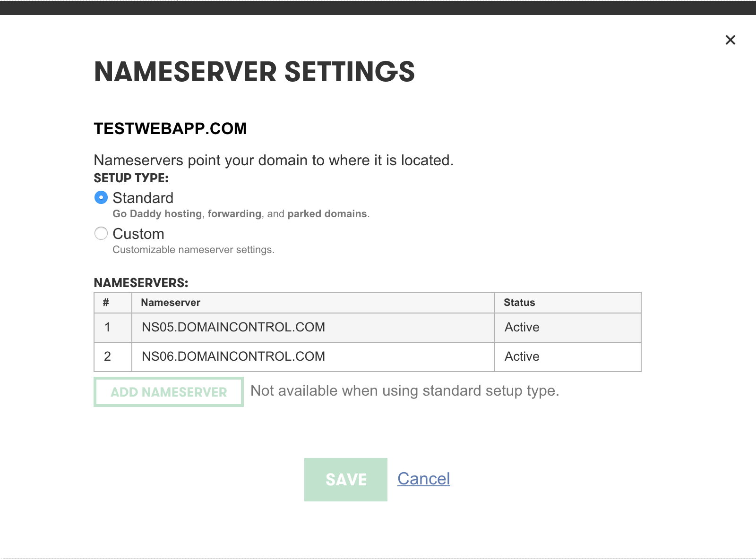Screen dimensions: 756x559
Task: Click the 'Not available' standard setup notice
Action: (404, 391)
